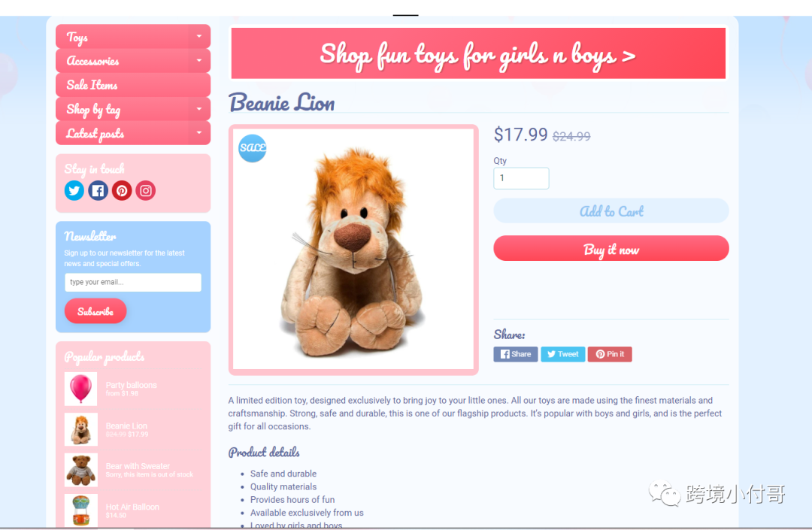
Task: Open the Pinterest social icon
Action: tap(122, 190)
